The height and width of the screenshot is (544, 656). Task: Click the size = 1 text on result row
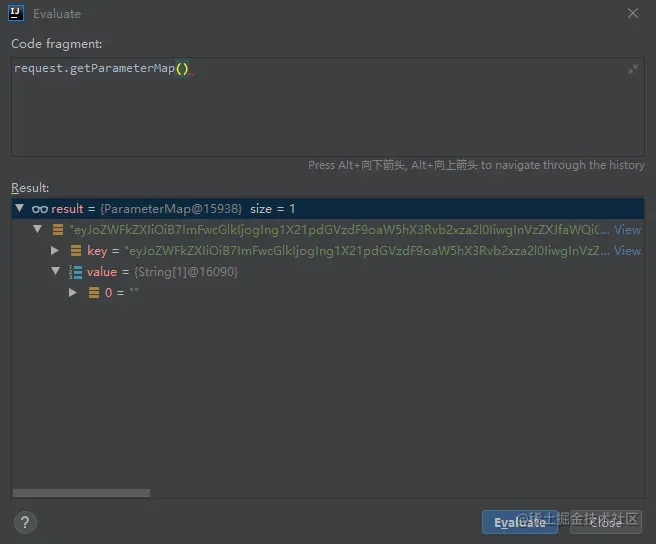(x=272, y=208)
